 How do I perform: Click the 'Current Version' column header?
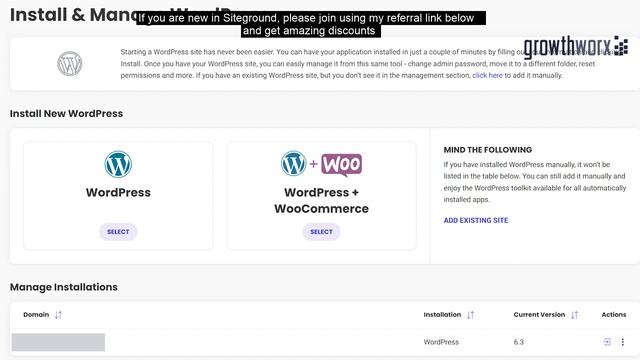(539, 315)
